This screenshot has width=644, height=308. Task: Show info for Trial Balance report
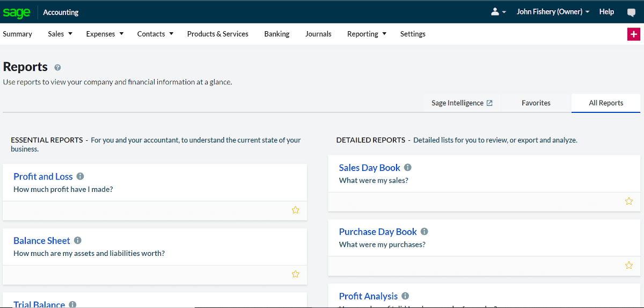click(x=72, y=304)
